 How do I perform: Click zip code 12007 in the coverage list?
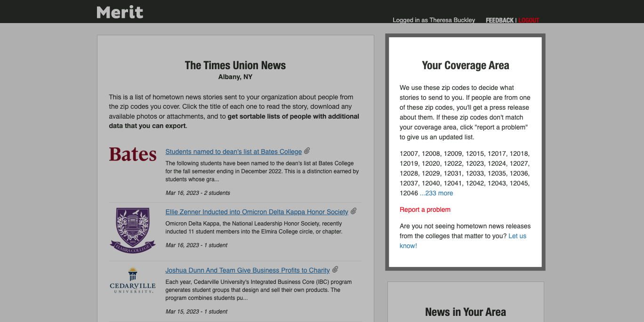pos(408,153)
